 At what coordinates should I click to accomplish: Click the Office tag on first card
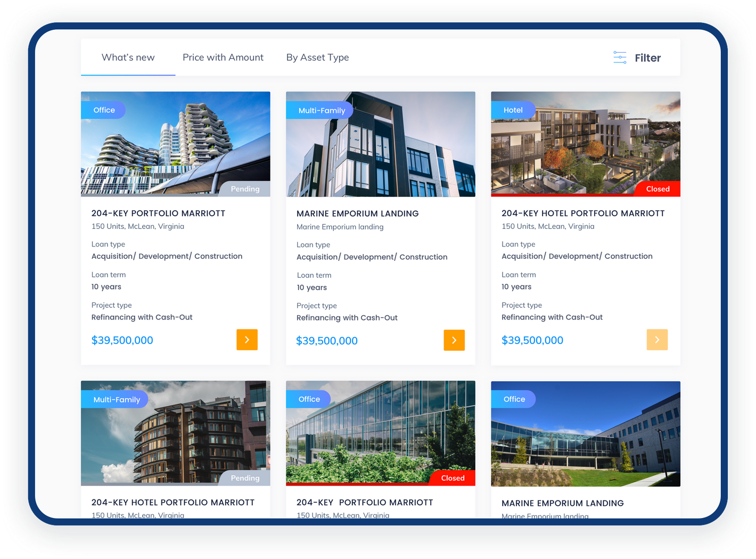(104, 110)
